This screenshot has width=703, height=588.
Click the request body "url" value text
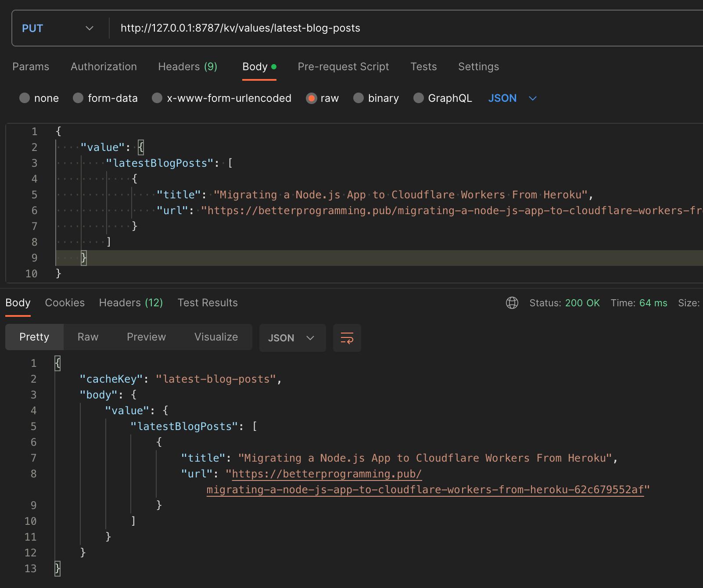[452, 211]
